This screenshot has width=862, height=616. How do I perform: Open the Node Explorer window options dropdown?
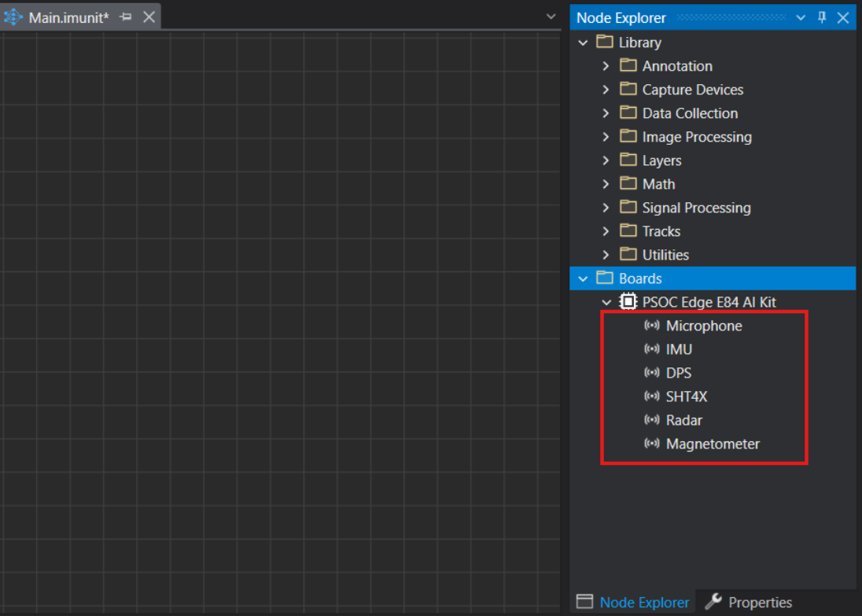[801, 17]
